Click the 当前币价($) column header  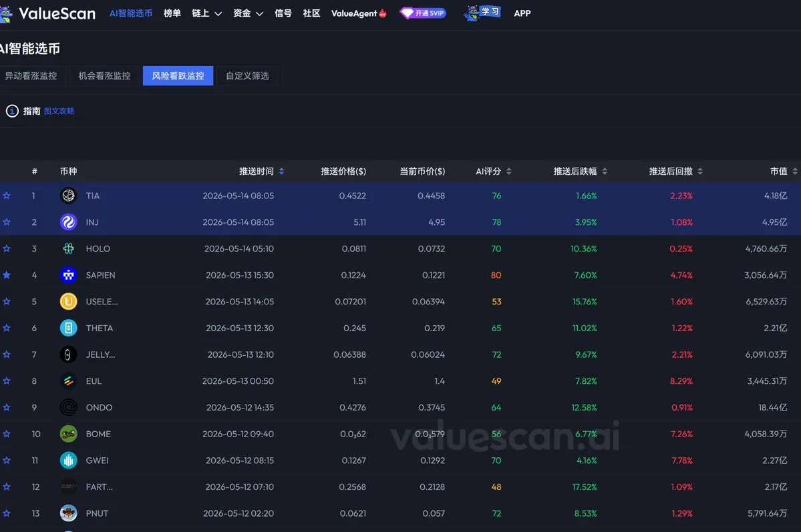422,172
